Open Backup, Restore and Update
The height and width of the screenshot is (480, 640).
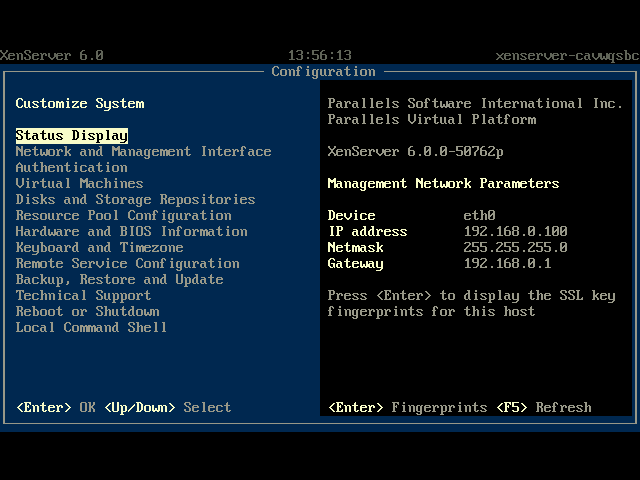pyautogui.click(x=119, y=279)
